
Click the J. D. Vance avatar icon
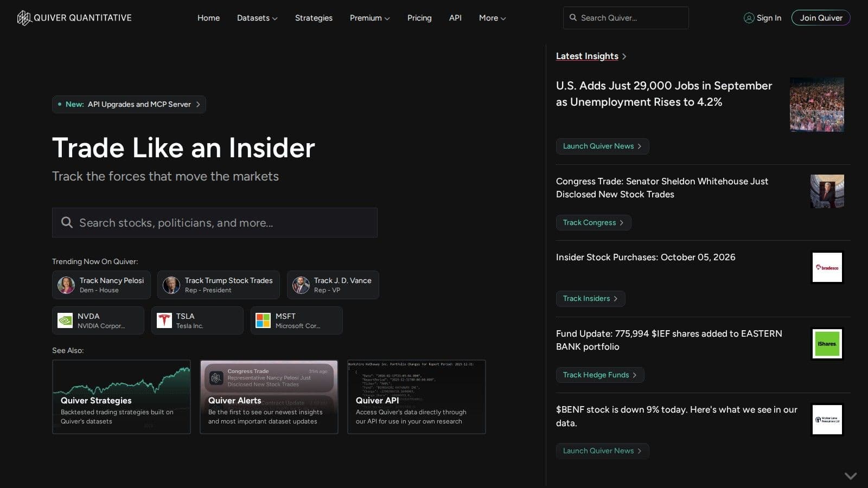(301, 285)
